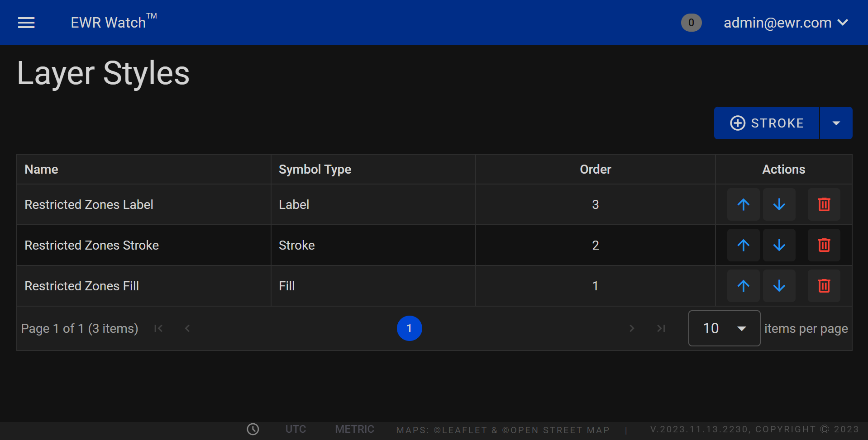
Task: Go to the next page
Action: 632,328
